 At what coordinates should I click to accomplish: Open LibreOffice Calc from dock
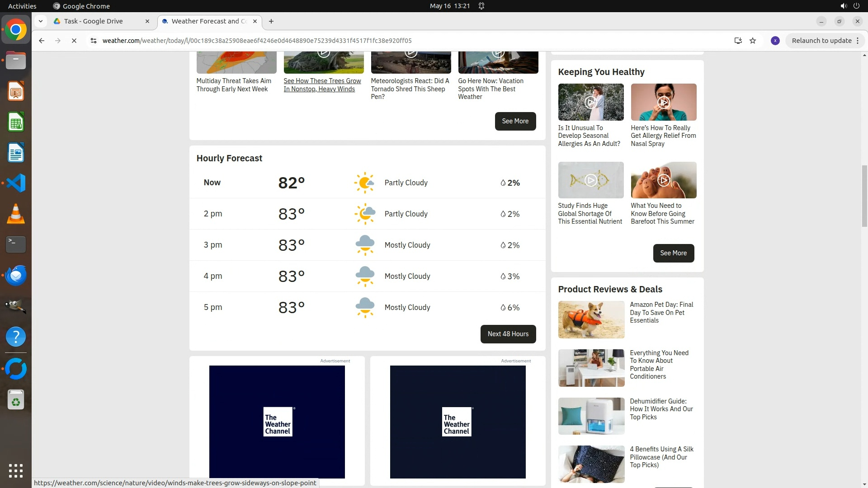(x=16, y=122)
